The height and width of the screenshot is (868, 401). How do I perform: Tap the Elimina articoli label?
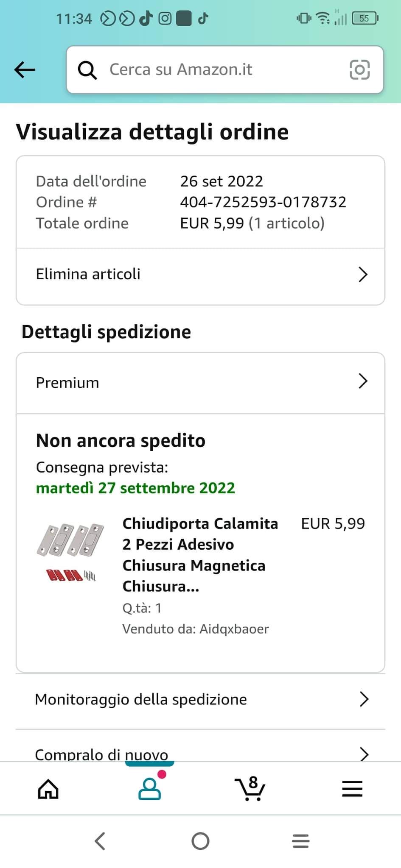(88, 274)
